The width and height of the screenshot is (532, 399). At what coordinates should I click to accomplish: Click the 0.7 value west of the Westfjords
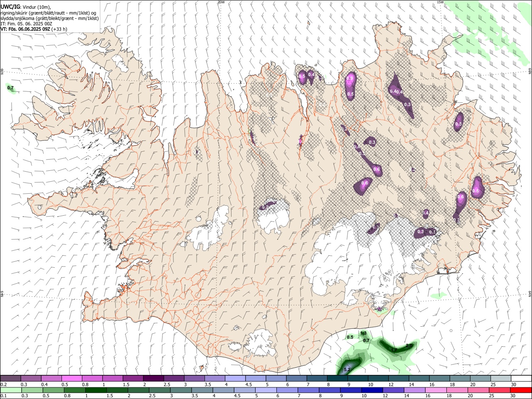click(x=11, y=88)
